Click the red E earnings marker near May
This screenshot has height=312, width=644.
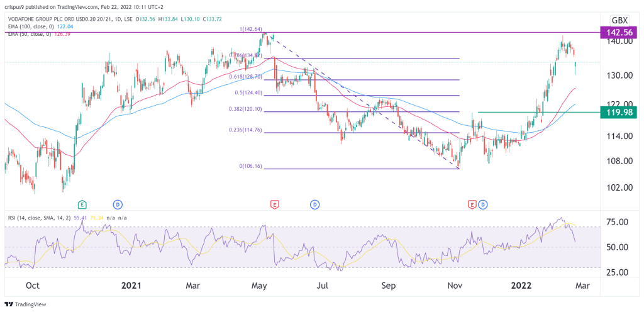(x=274, y=204)
